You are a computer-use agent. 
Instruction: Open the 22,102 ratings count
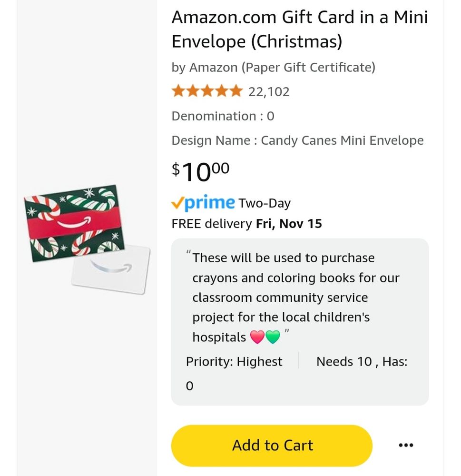click(269, 91)
